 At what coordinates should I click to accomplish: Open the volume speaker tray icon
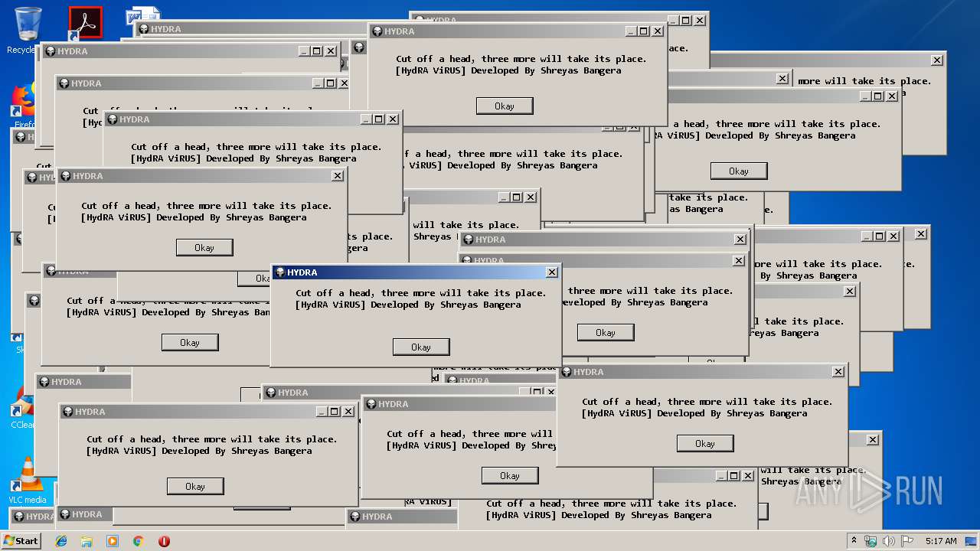(x=888, y=541)
